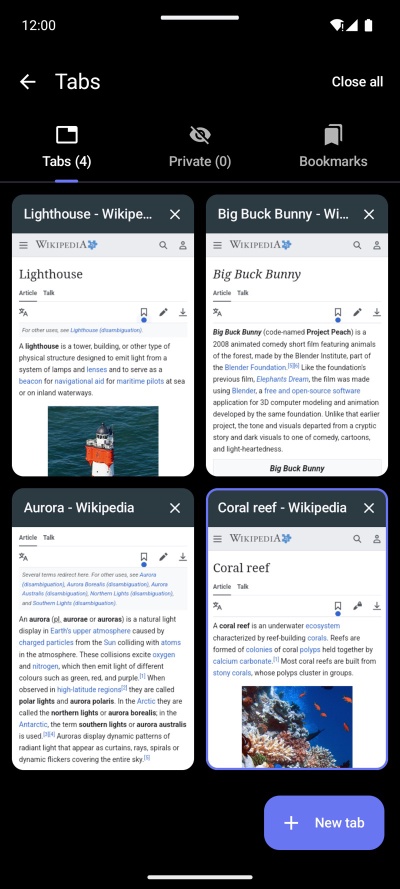Screen dimensions: 400x889
Task: Open the Aurora tab thumbnail
Action: [x=103, y=649]
